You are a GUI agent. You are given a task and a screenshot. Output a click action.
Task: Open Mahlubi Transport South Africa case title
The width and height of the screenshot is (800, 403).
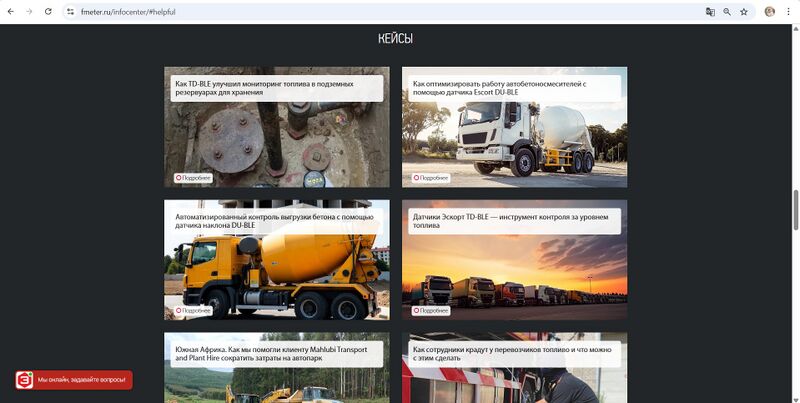271,354
